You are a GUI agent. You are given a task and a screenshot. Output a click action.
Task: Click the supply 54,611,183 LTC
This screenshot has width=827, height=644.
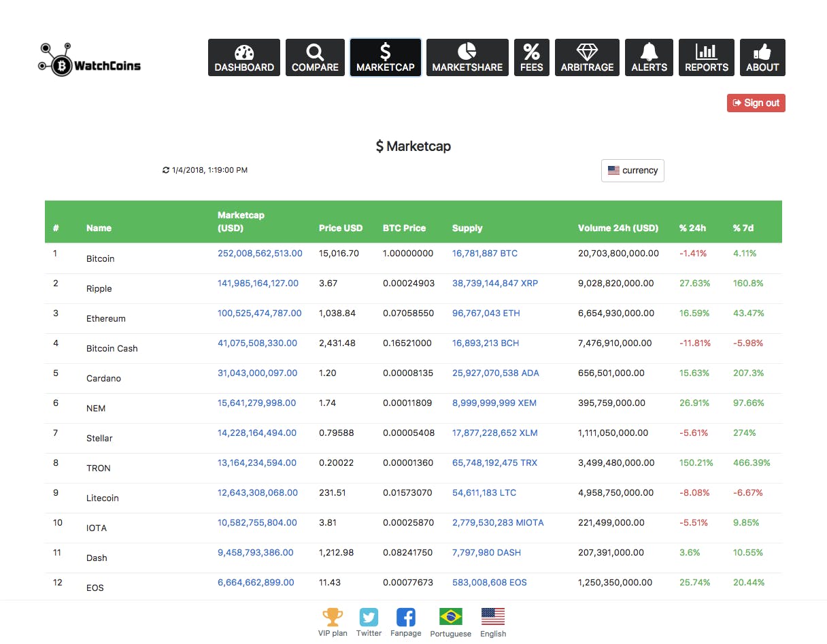(484, 492)
